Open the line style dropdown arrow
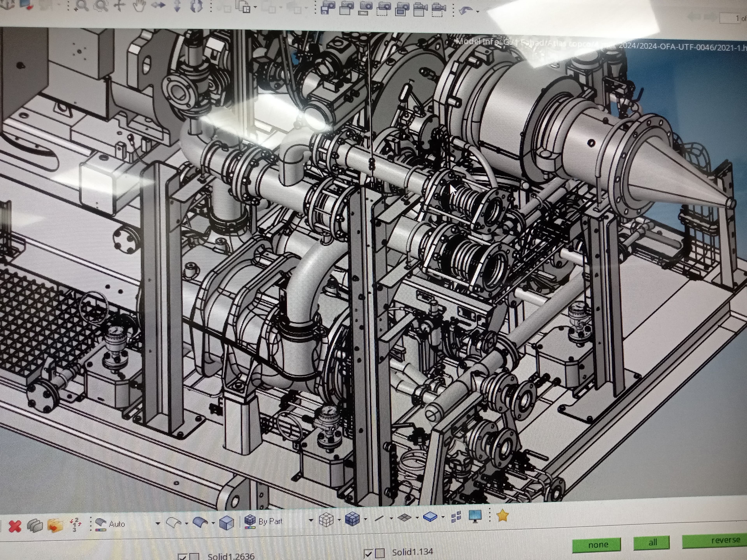747x560 pixels. click(x=391, y=518)
